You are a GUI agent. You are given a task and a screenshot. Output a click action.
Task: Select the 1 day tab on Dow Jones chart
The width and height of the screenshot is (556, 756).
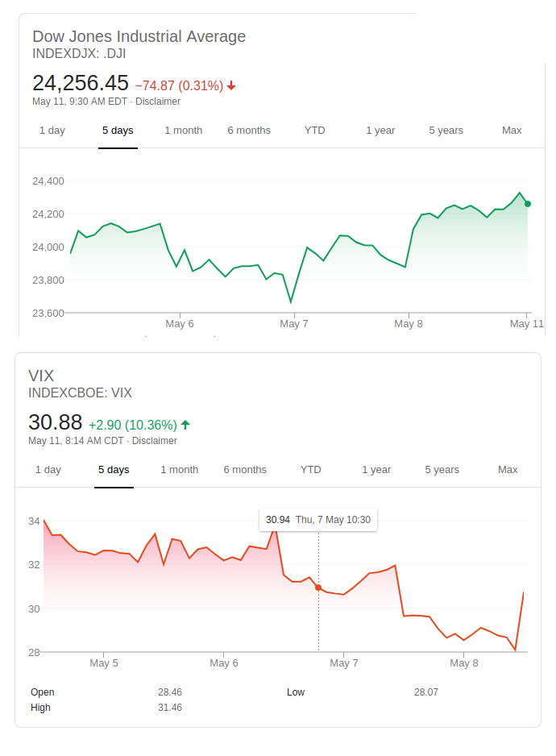click(x=52, y=131)
